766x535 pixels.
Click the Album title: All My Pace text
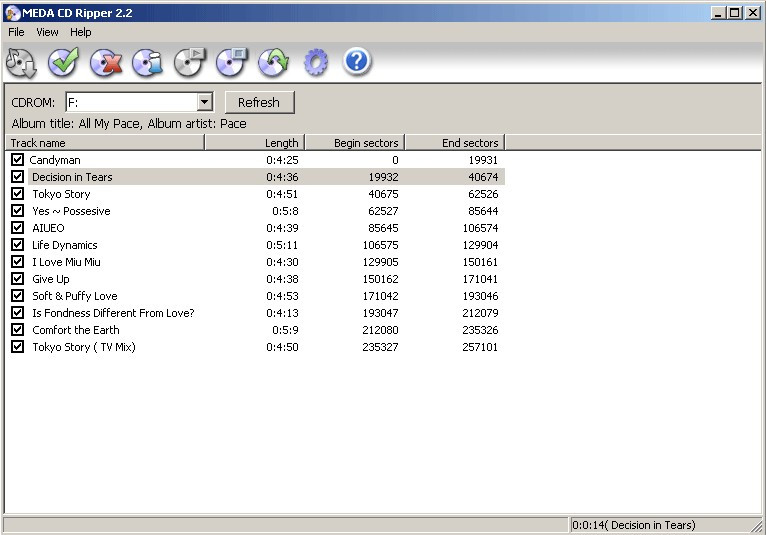point(76,124)
